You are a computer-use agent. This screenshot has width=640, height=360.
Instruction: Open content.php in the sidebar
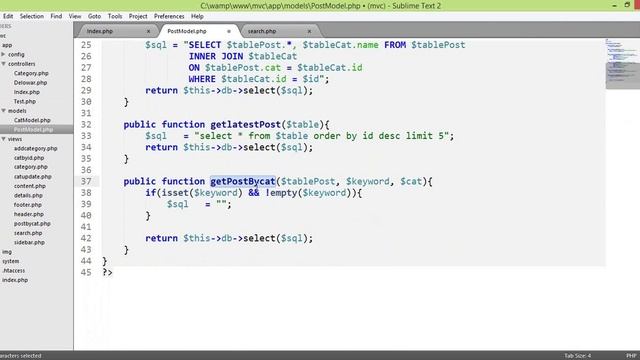click(30, 186)
